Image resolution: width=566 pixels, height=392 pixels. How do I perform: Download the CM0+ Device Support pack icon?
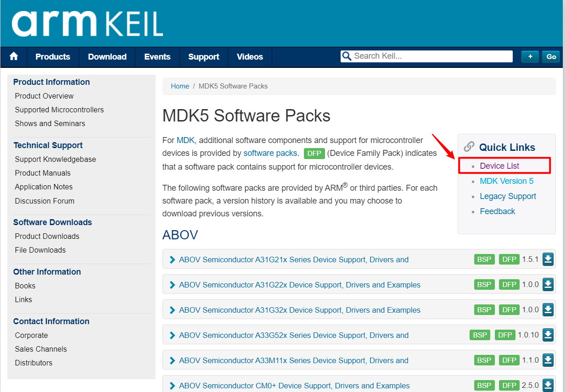(x=548, y=386)
